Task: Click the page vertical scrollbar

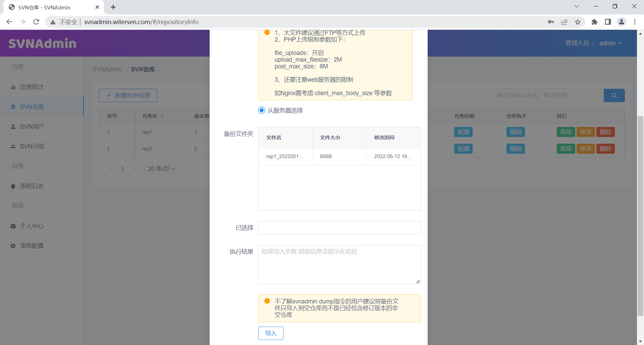Action: (x=640, y=216)
